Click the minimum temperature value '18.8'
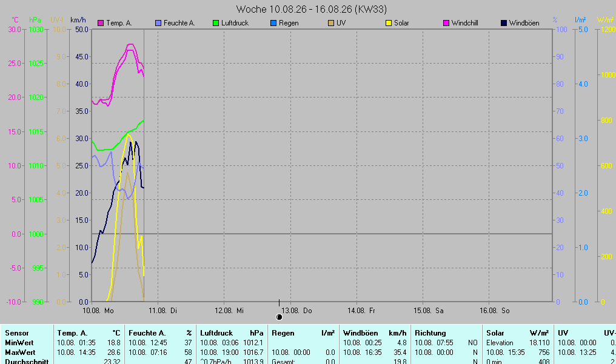The height and width of the screenshot is (364, 616). tap(114, 343)
